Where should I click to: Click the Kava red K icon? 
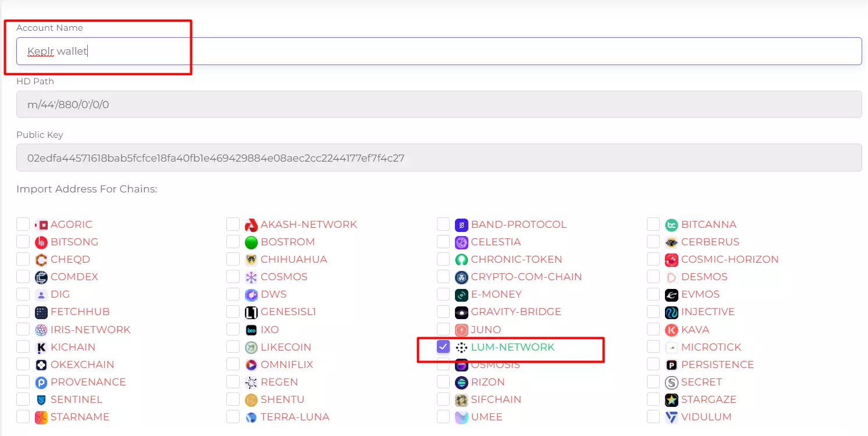click(x=671, y=330)
